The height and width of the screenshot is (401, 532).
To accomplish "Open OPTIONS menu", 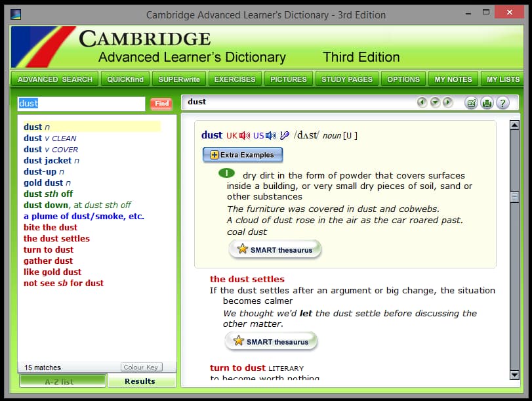I will tap(403, 79).
